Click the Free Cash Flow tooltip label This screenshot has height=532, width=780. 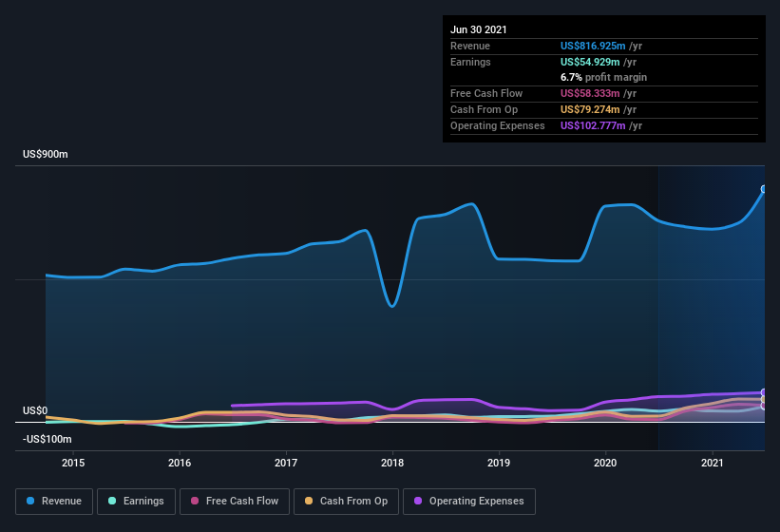[486, 93]
